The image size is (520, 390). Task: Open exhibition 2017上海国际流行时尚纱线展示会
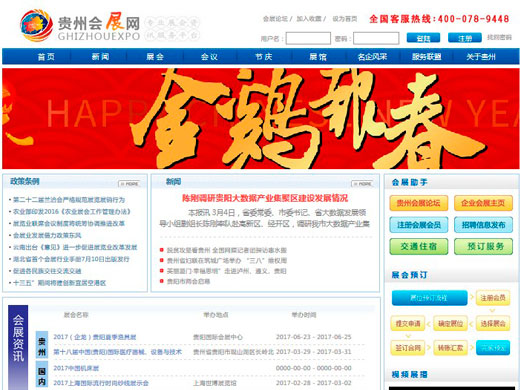tap(101, 383)
